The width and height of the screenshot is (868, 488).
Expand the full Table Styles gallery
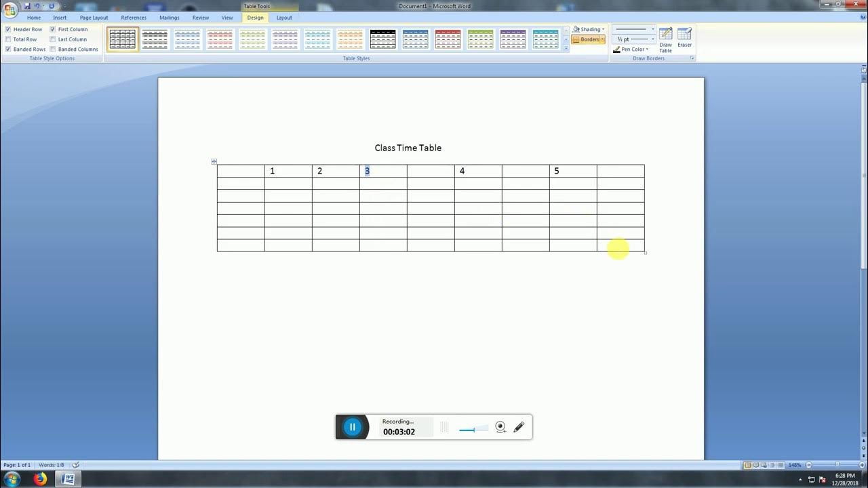tap(566, 48)
